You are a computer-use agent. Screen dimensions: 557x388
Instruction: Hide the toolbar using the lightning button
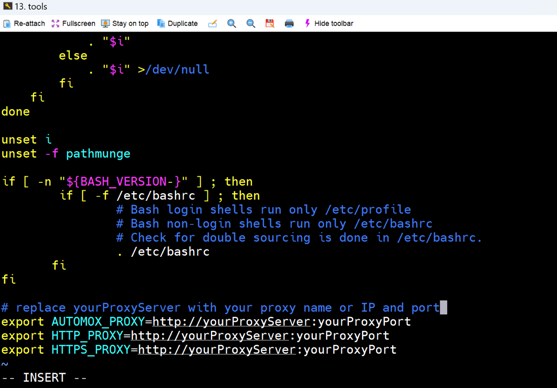(329, 23)
